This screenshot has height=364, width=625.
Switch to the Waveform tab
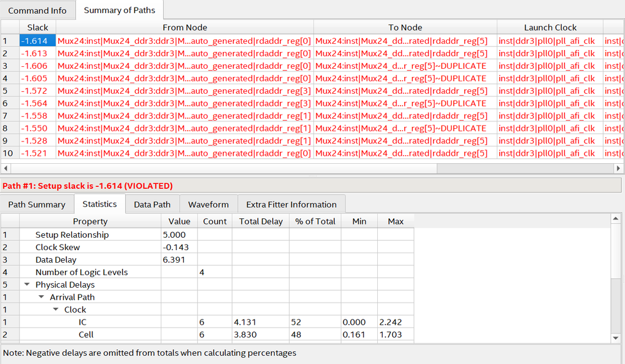click(208, 205)
